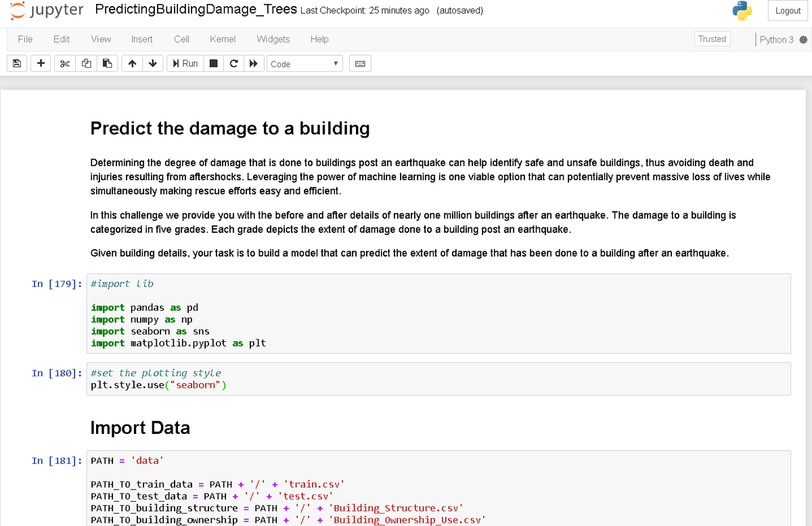Restart kernel and run all cells icon

254,64
